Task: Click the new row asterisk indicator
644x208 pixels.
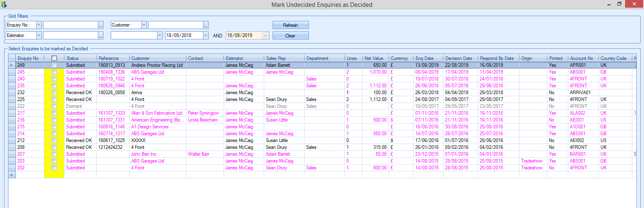Action: (12, 175)
